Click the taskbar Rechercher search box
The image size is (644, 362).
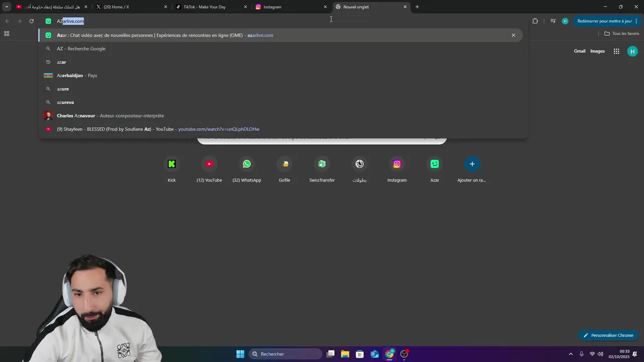(286, 354)
